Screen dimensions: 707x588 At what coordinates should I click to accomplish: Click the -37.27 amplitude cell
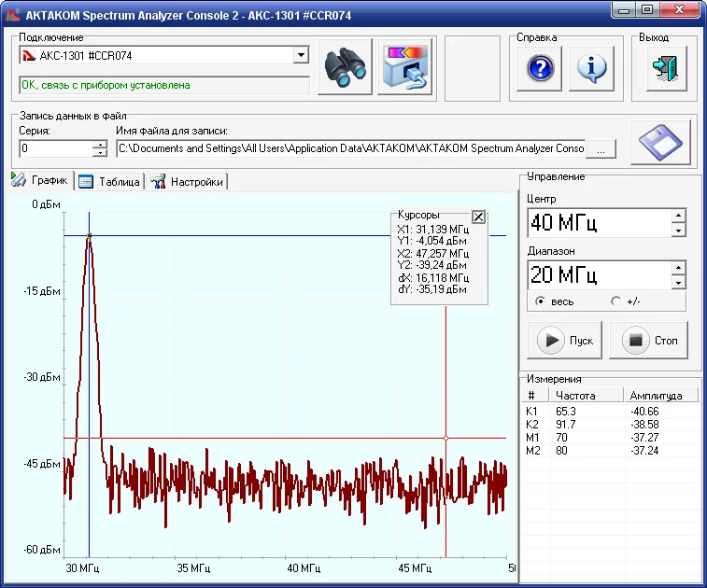[x=644, y=437]
